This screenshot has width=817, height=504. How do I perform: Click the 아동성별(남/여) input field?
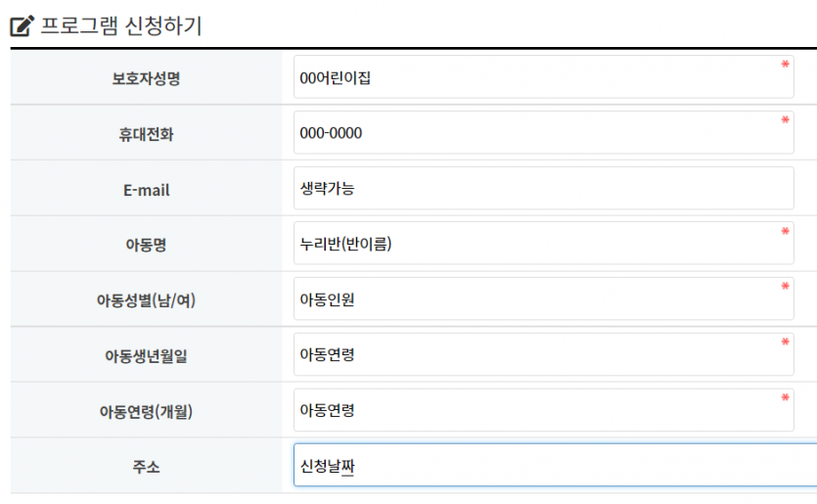(x=543, y=298)
